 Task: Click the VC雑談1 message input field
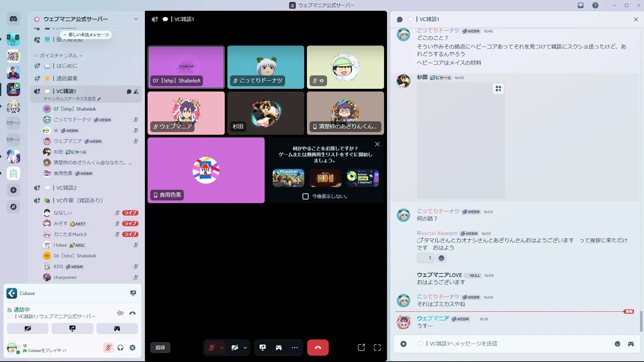coord(503,344)
